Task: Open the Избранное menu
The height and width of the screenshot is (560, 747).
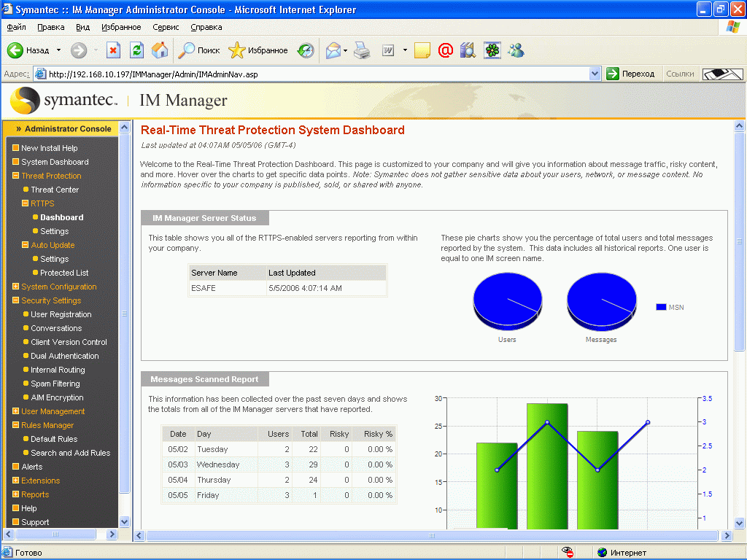Action: coord(121,27)
